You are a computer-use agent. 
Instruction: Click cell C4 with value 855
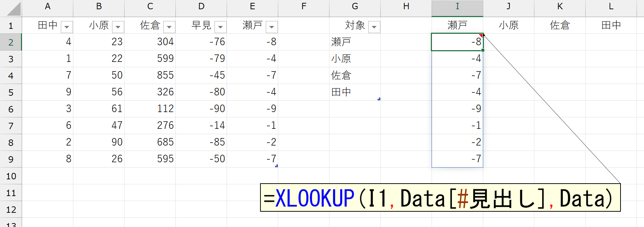click(x=150, y=75)
